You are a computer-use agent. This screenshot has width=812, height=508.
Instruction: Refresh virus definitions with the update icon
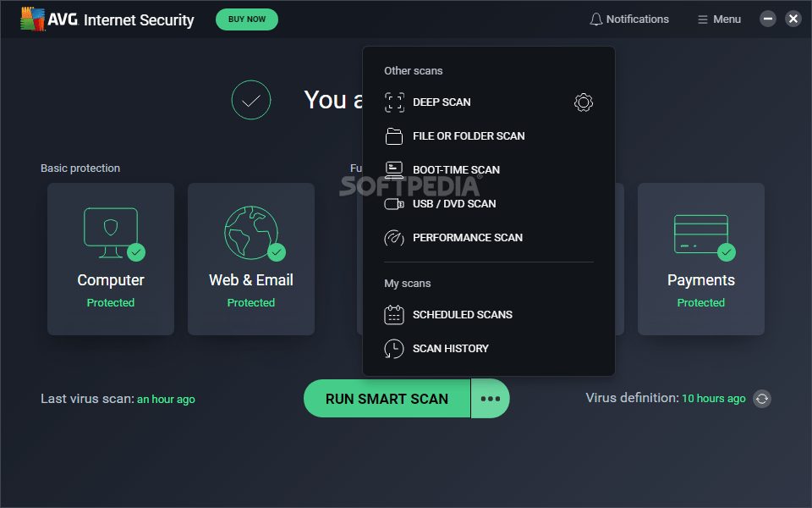(762, 399)
